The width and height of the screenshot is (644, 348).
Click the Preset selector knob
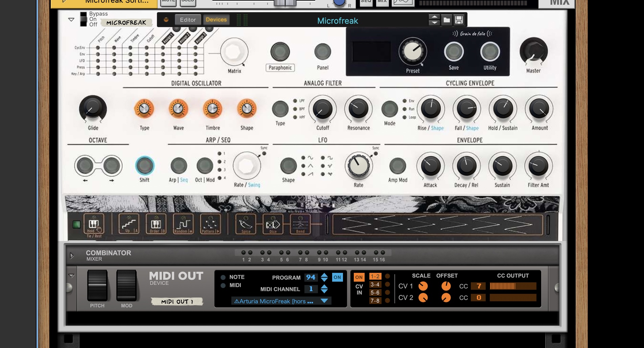click(x=412, y=51)
